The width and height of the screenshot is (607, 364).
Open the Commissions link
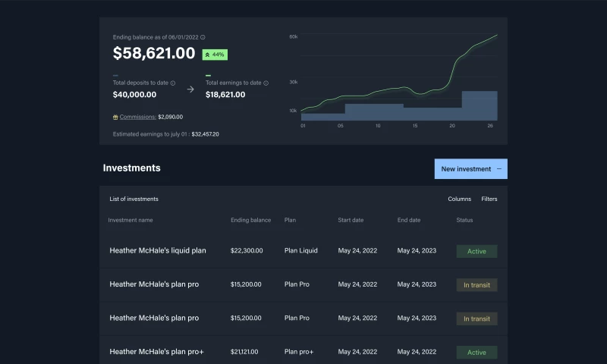pos(137,117)
